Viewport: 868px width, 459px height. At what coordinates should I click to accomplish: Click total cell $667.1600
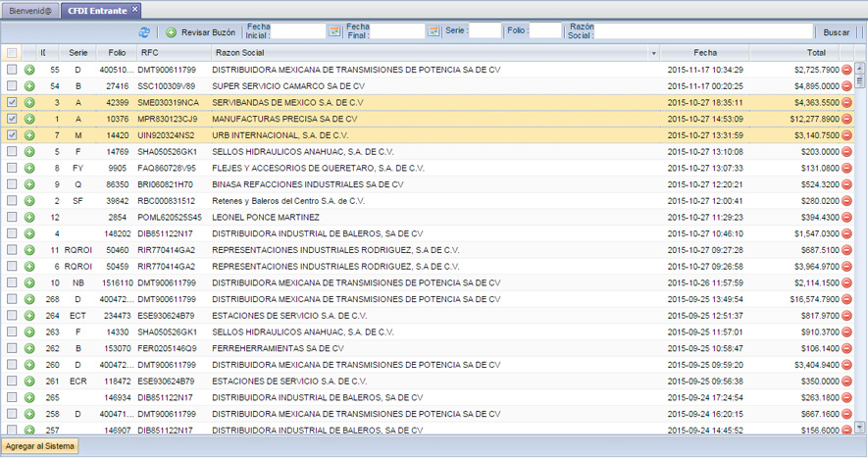[820, 414]
